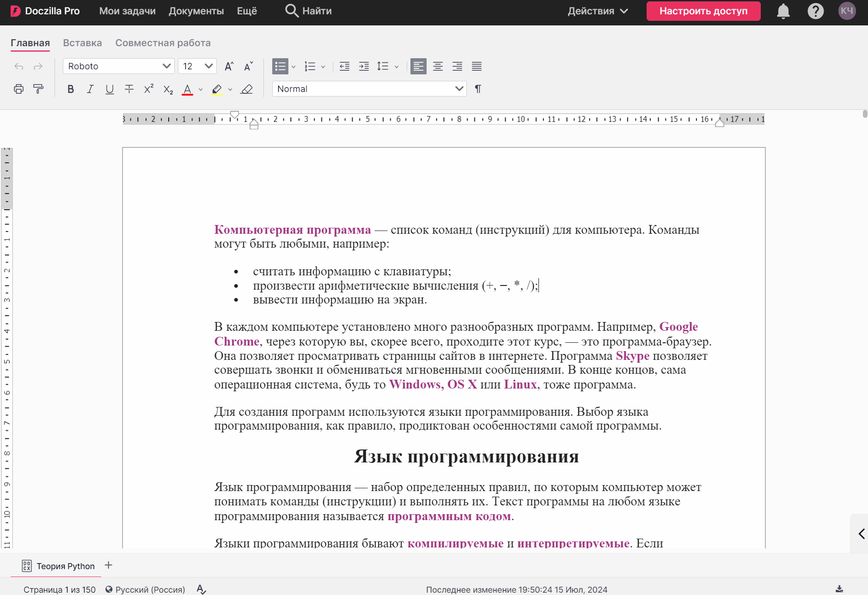Apply strikethrough formatting
Screen dimensions: 868x595
[129, 89]
